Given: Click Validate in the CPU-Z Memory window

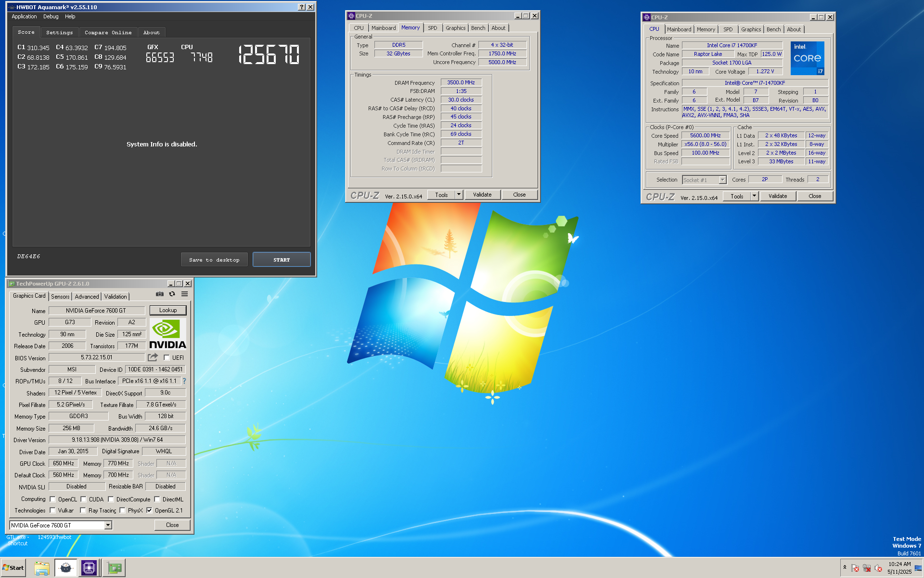Looking at the screenshot, I should click(482, 195).
